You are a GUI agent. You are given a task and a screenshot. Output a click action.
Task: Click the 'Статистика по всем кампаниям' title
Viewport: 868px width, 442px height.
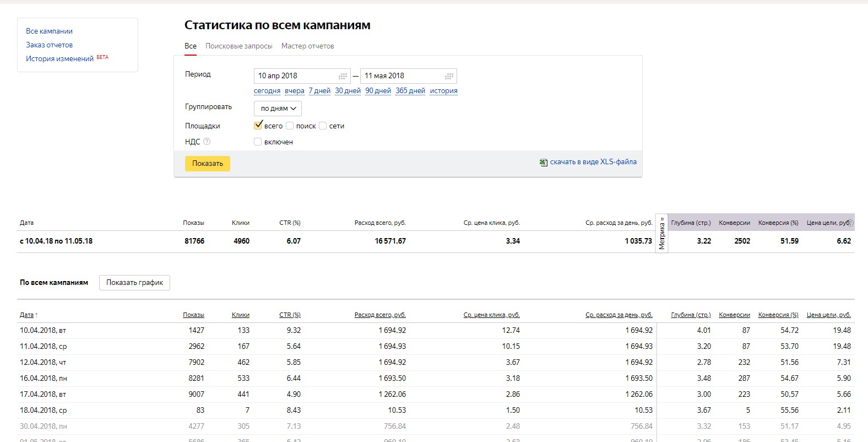[x=278, y=25]
